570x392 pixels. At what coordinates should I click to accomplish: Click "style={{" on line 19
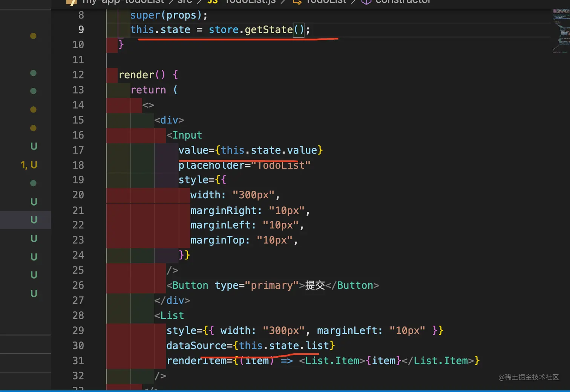(202, 180)
